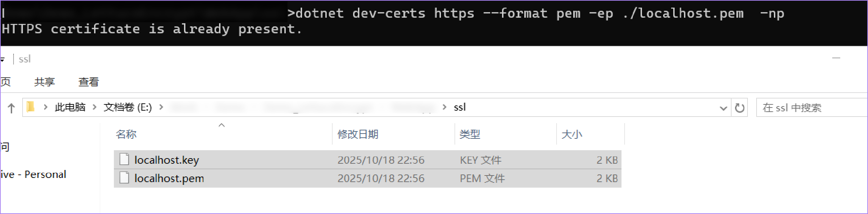Sort files by 名称 column header
The height and width of the screenshot is (214, 868).
pyautogui.click(x=126, y=134)
